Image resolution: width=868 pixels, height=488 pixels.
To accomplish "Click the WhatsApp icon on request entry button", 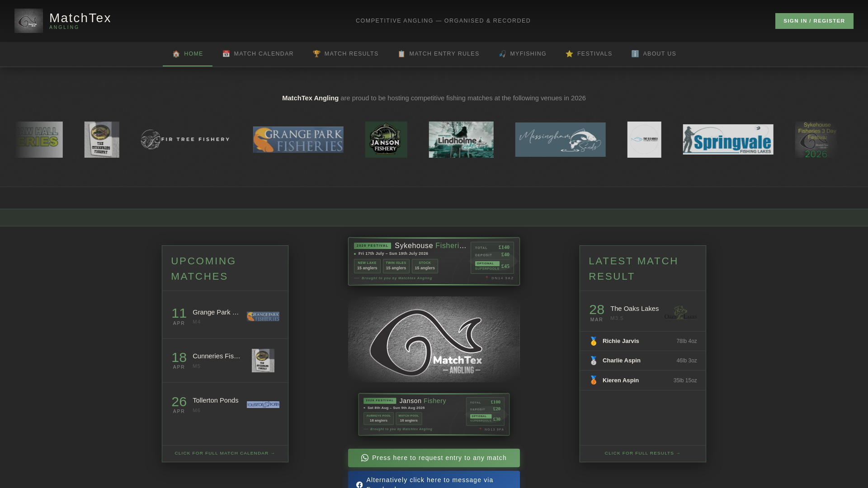I will coord(365,458).
